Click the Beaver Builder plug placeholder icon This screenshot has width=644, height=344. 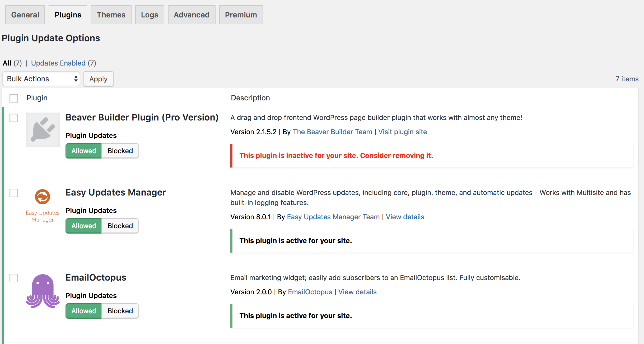pos(43,129)
